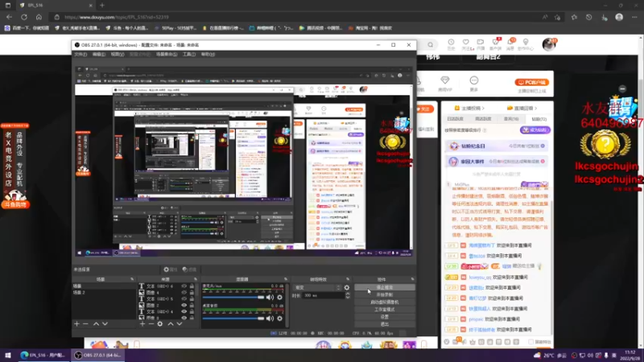Pop out the 场景 dock panel
Image resolution: width=644 pixels, height=362 pixels.
point(132,279)
